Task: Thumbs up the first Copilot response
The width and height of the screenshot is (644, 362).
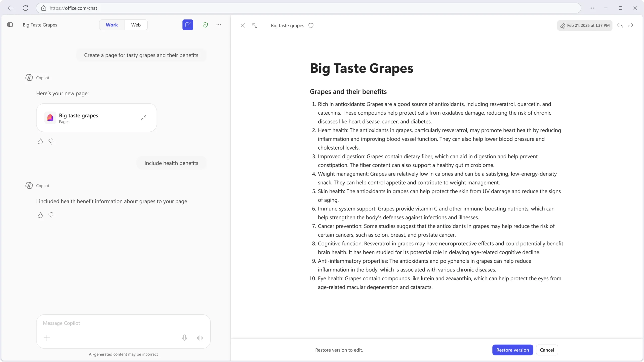Action: coord(40,142)
